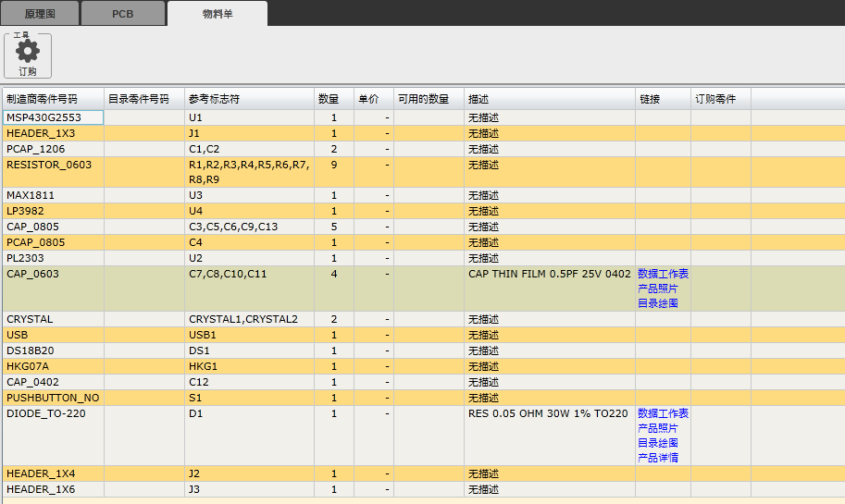Viewport: 845px width, 504px height.
Task: Select the RESISTOR_0603 part cell
Action: pos(54,172)
